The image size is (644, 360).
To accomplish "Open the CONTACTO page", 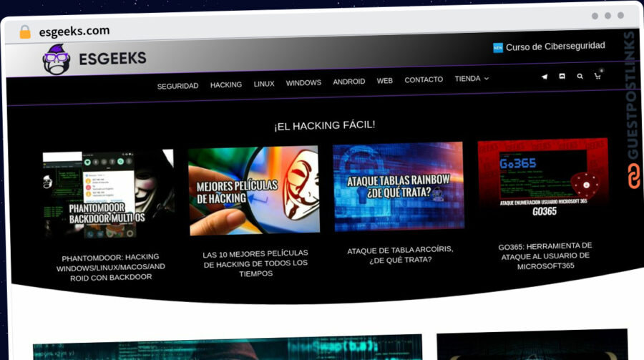I will coord(424,79).
